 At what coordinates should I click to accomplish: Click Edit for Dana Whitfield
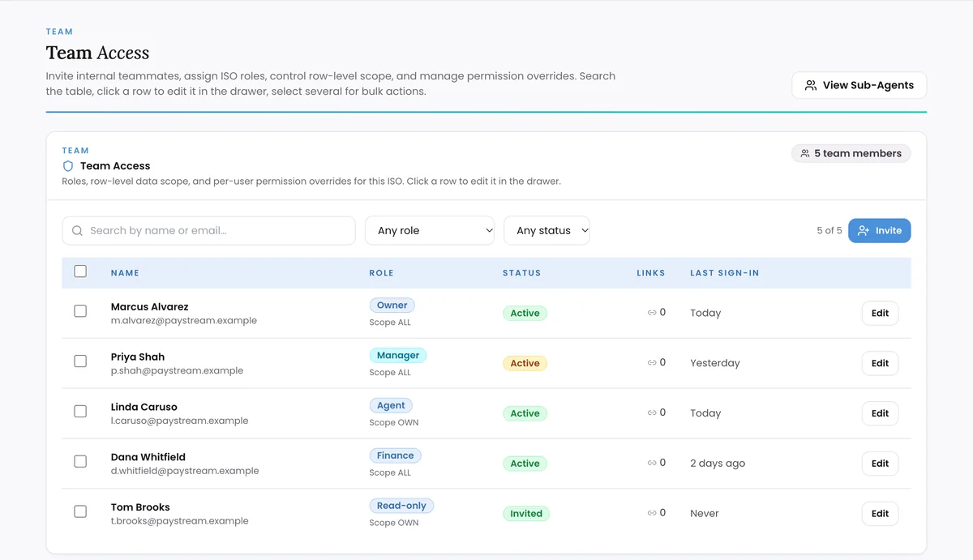coord(880,464)
